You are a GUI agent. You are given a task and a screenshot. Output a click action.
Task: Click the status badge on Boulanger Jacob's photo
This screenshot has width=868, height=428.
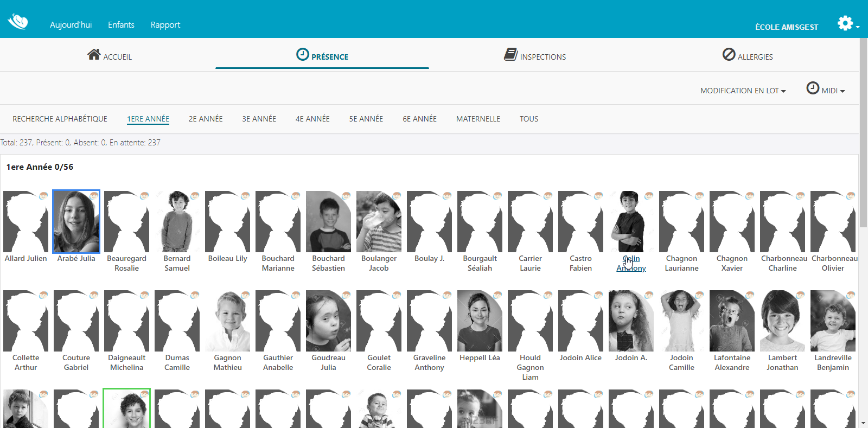[x=397, y=195]
